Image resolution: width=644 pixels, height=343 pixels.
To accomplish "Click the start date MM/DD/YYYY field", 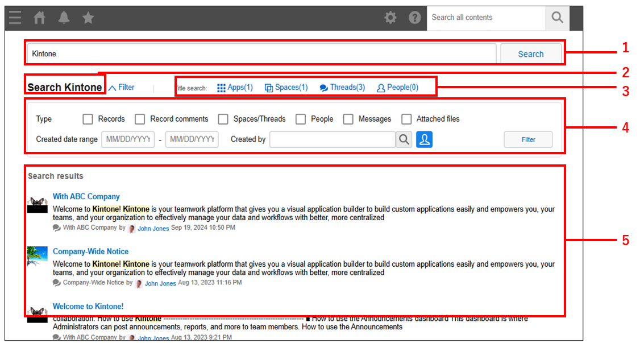I will (128, 139).
